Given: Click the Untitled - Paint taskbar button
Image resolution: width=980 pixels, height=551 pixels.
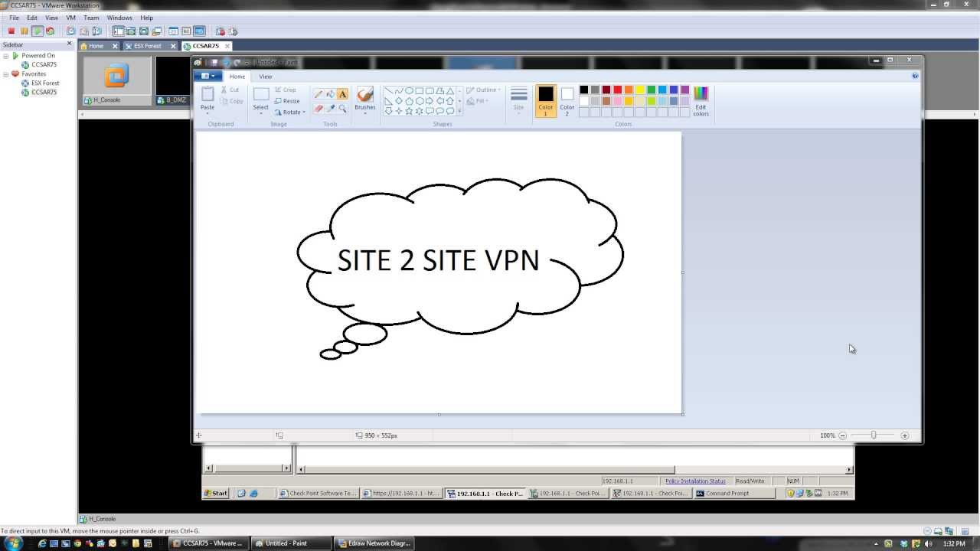Looking at the screenshot, I should [292, 543].
